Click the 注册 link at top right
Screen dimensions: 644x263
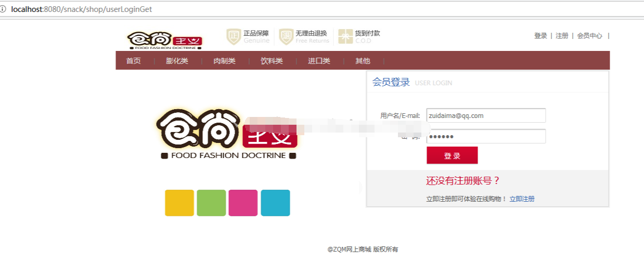coord(562,36)
